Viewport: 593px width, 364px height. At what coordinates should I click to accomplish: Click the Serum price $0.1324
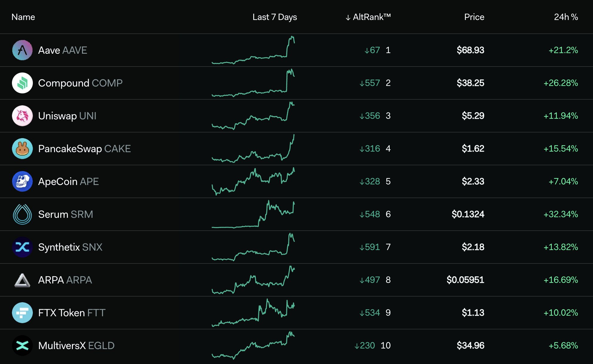click(468, 214)
